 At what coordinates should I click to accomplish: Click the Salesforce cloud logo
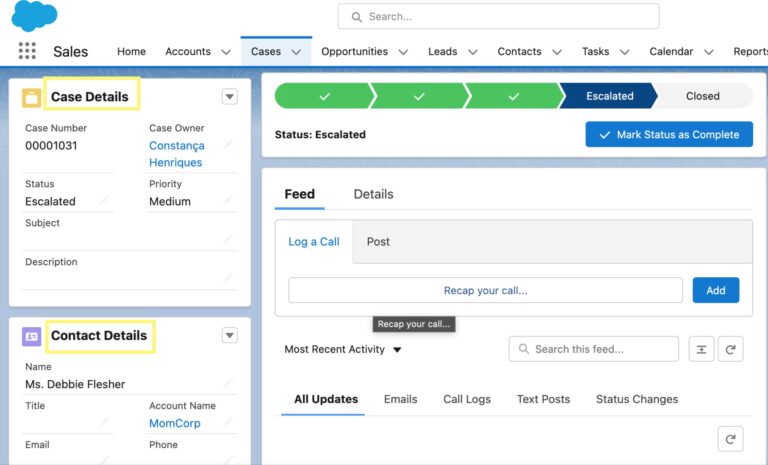[34, 15]
